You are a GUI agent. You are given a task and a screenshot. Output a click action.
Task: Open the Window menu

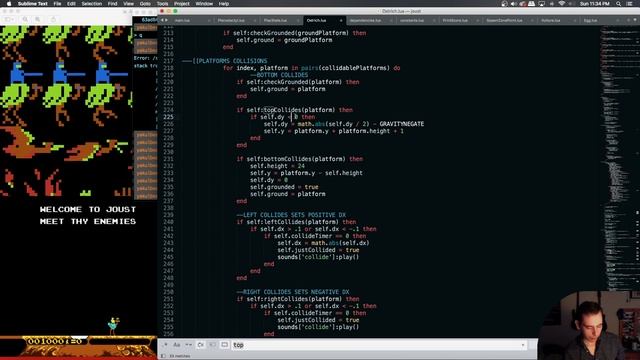pyautogui.click(x=204, y=4)
